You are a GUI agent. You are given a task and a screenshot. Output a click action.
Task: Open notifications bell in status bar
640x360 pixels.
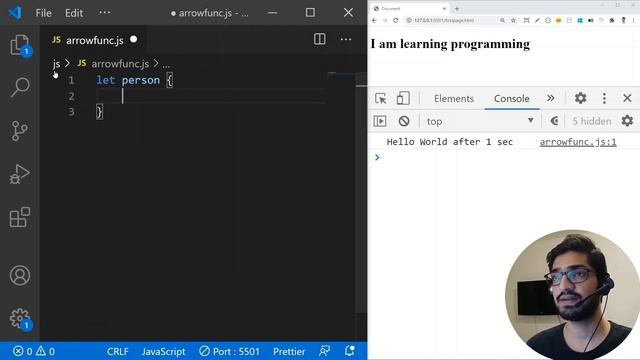click(x=349, y=351)
